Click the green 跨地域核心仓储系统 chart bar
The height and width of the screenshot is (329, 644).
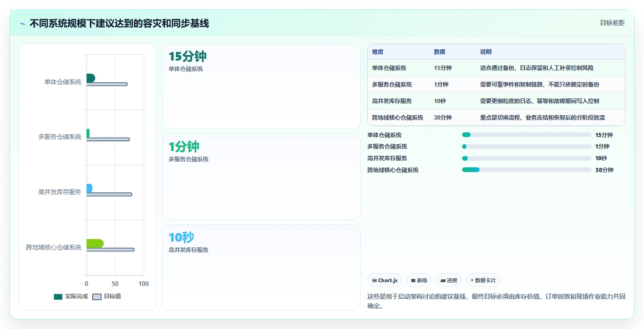pos(95,243)
